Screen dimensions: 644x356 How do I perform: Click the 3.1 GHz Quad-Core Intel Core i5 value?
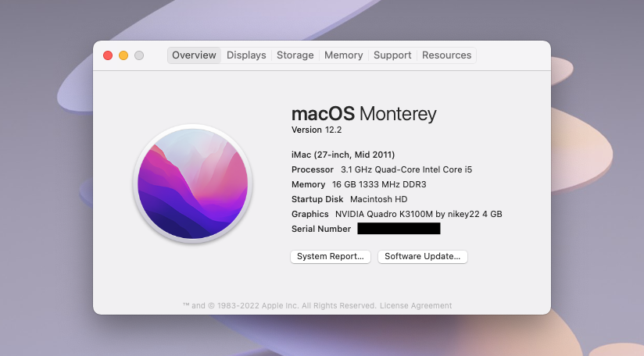click(406, 169)
